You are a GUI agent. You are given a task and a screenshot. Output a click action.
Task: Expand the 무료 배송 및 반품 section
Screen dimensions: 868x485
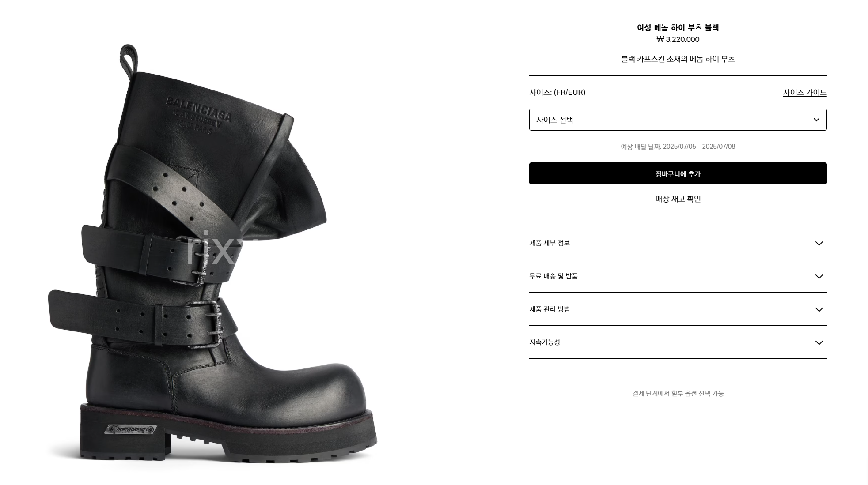pyautogui.click(x=678, y=276)
